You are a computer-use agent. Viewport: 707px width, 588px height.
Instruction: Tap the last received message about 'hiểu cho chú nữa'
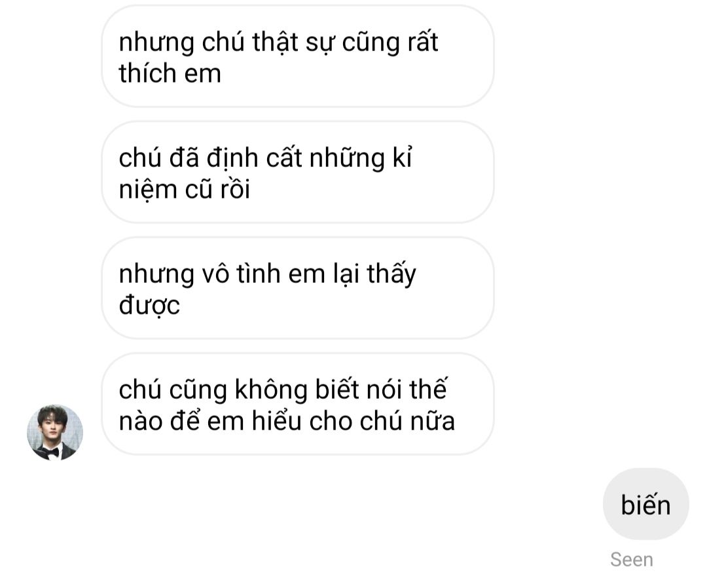[298, 404]
